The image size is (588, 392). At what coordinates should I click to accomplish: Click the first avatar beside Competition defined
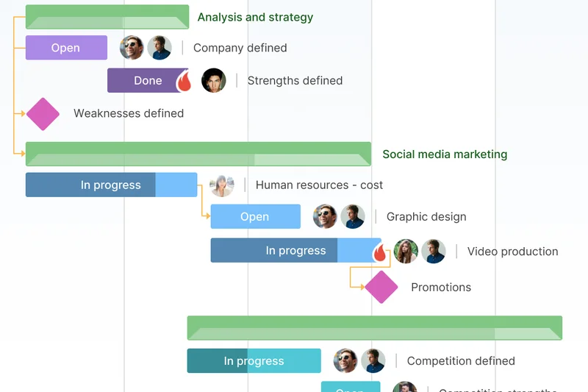pyautogui.click(x=345, y=361)
